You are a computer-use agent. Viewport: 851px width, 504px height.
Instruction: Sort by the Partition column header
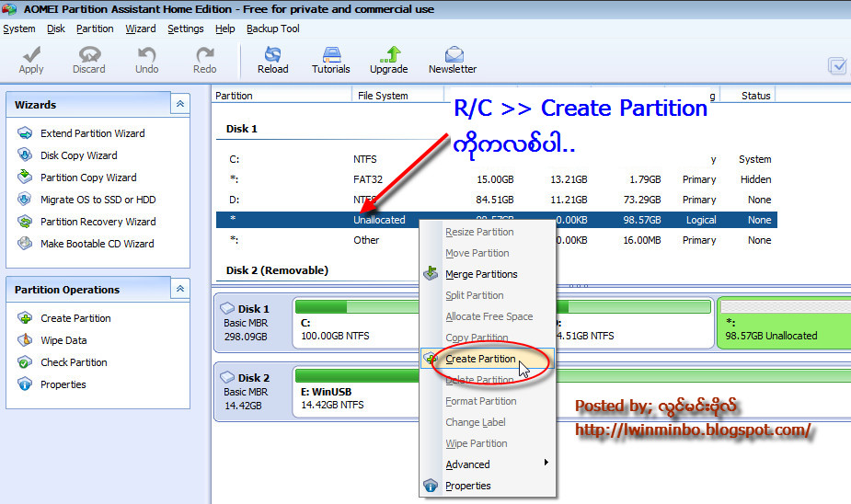coord(282,96)
